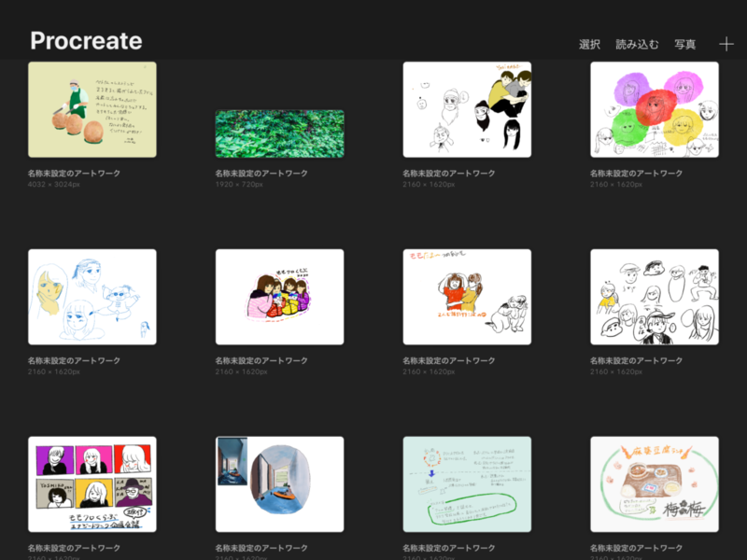Tap the title under the comic panel portraits
747x560 pixels.
74,548
